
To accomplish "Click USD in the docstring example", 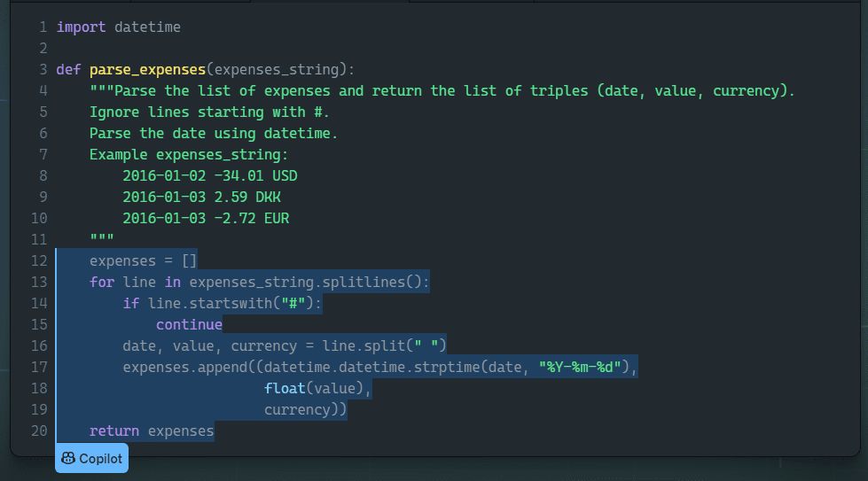I will click(285, 176).
